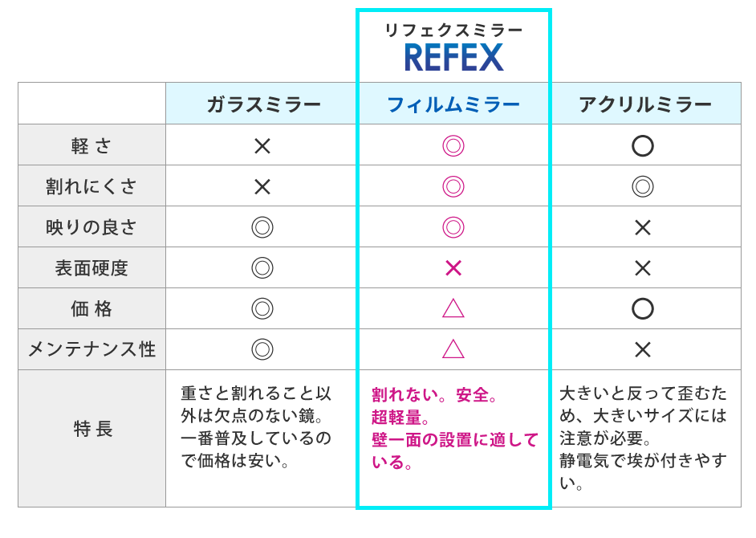Click the cross mark for アクリルミラー メンテナンス性
The image size is (756, 538).
click(642, 349)
